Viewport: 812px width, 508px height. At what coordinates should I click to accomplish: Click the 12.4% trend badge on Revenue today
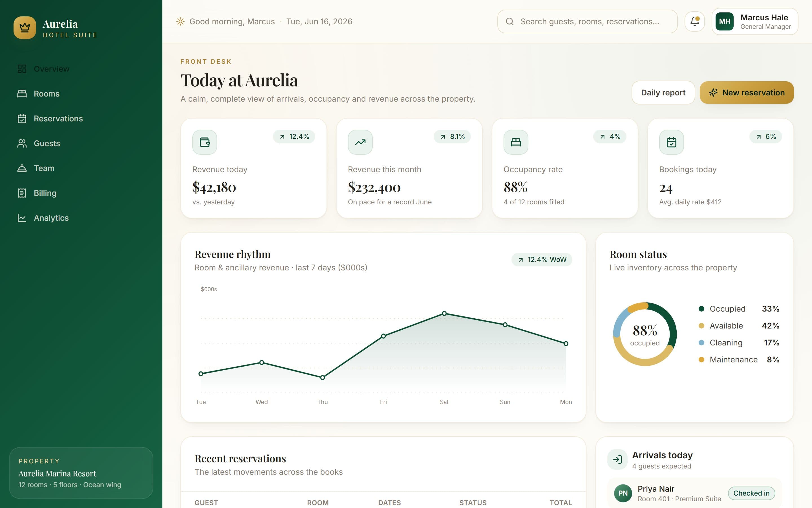click(294, 137)
